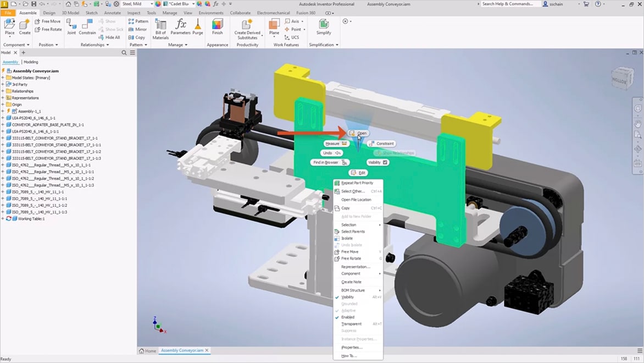644x363 pixels.
Task: Search the model browser with magnifier icon
Action: point(124,53)
